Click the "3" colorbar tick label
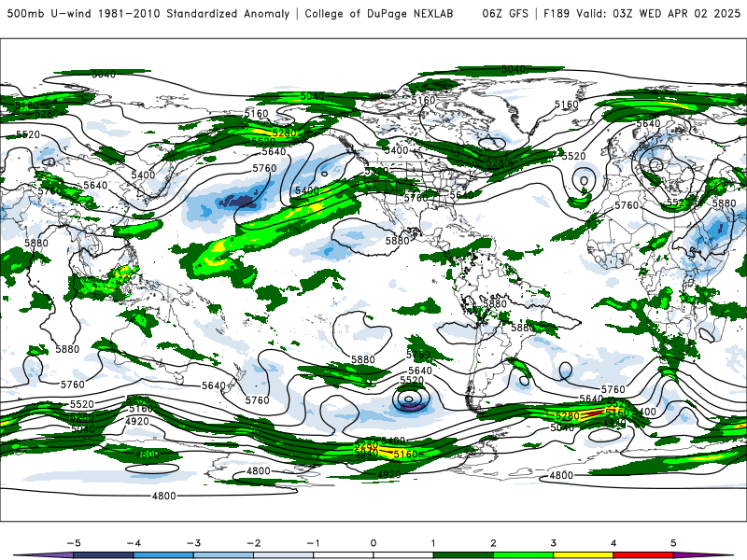Screen dimensions: 747x560 [554, 543]
